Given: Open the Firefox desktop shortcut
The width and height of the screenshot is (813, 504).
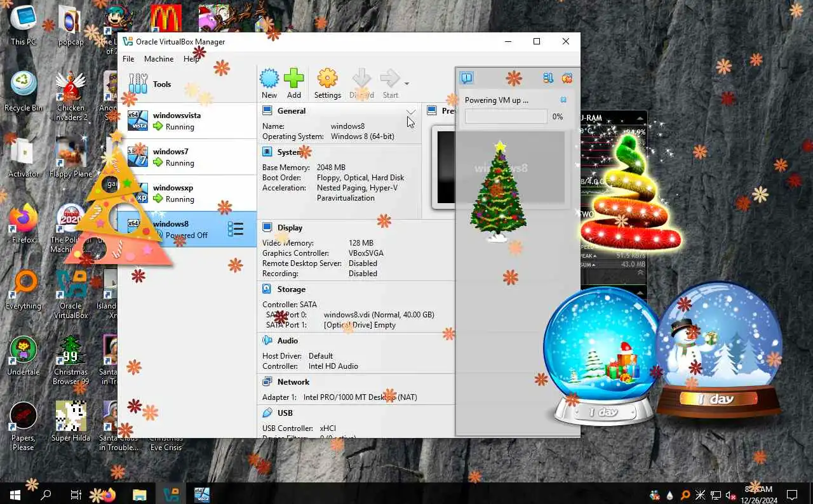Looking at the screenshot, I should [x=24, y=223].
